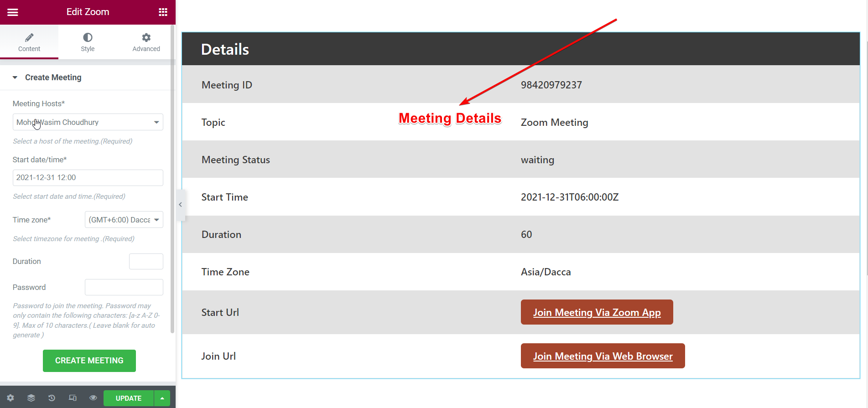Screen dimensions: 868x408
Task: Open the History icon
Action: (x=52, y=398)
